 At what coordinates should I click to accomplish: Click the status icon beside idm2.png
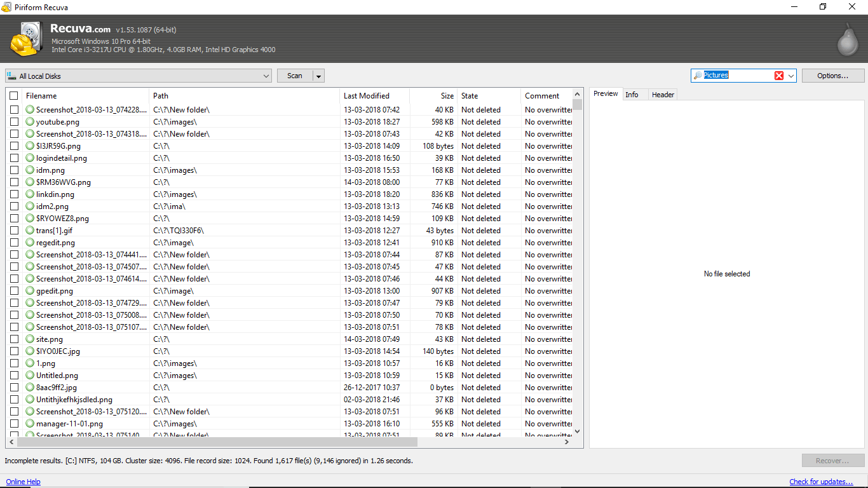[30, 207]
